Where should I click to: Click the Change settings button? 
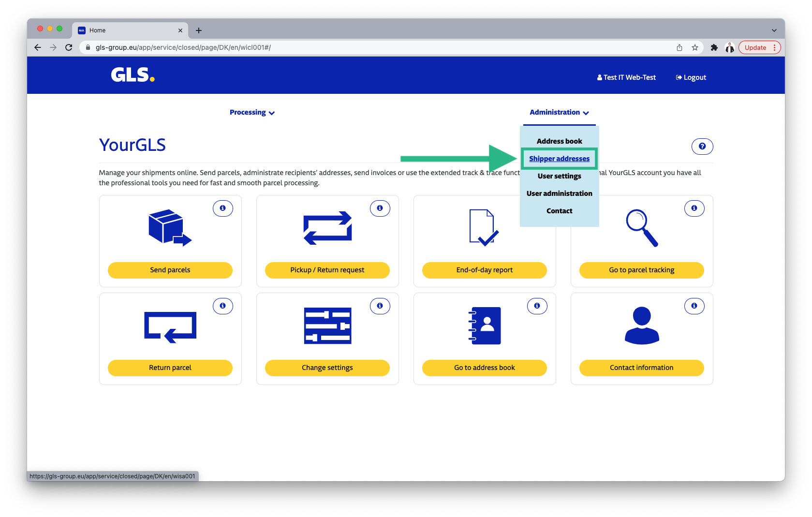tap(327, 368)
